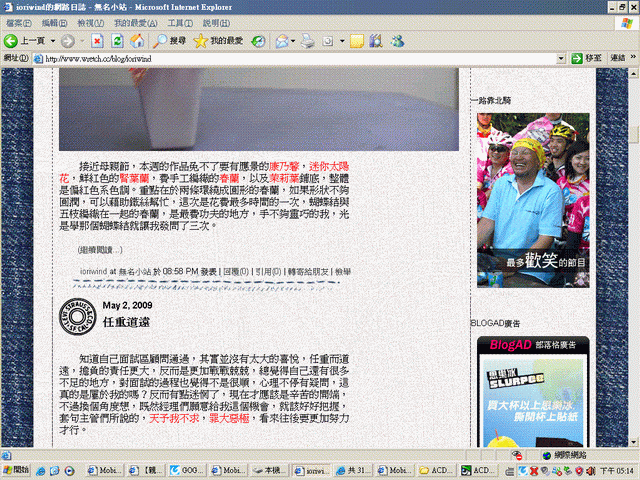Click the Mail toolbar icon
This screenshot has width=640, height=480.
click(283, 41)
